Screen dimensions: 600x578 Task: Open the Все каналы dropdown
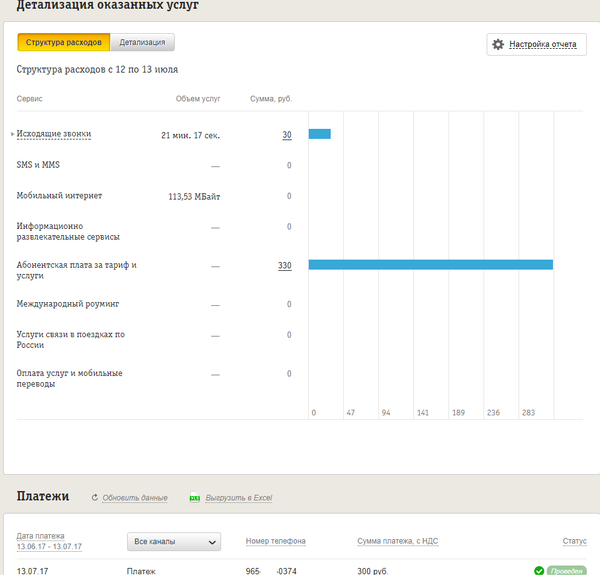[x=174, y=542]
